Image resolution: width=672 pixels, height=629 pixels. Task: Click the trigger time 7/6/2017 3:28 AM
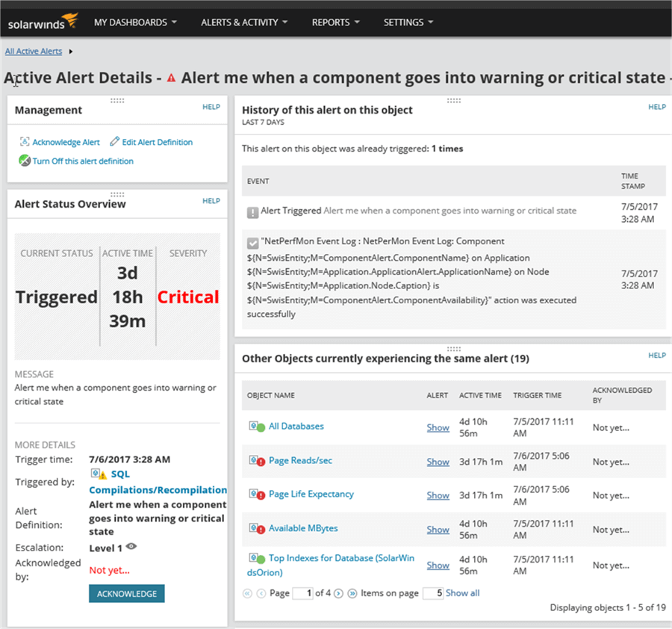(129, 459)
